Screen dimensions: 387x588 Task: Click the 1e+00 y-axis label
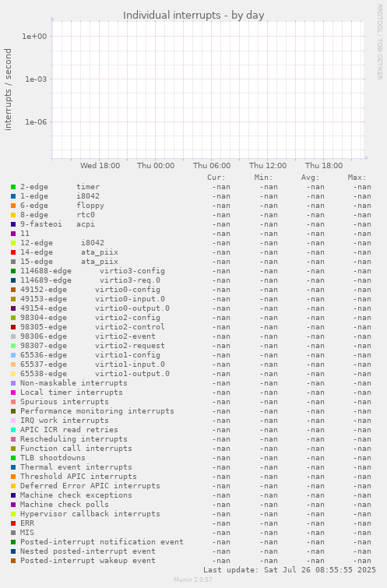pos(34,37)
